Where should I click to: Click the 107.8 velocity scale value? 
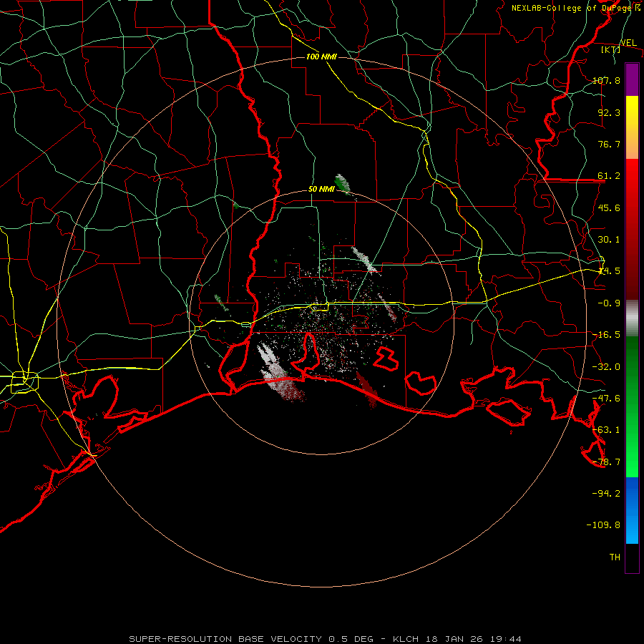[x=607, y=80]
